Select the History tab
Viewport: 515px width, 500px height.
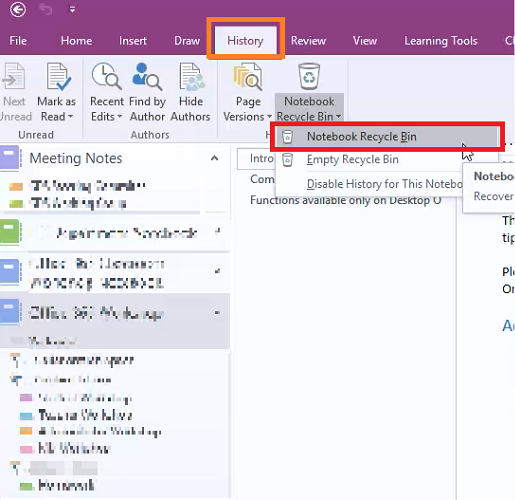pyautogui.click(x=245, y=41)
